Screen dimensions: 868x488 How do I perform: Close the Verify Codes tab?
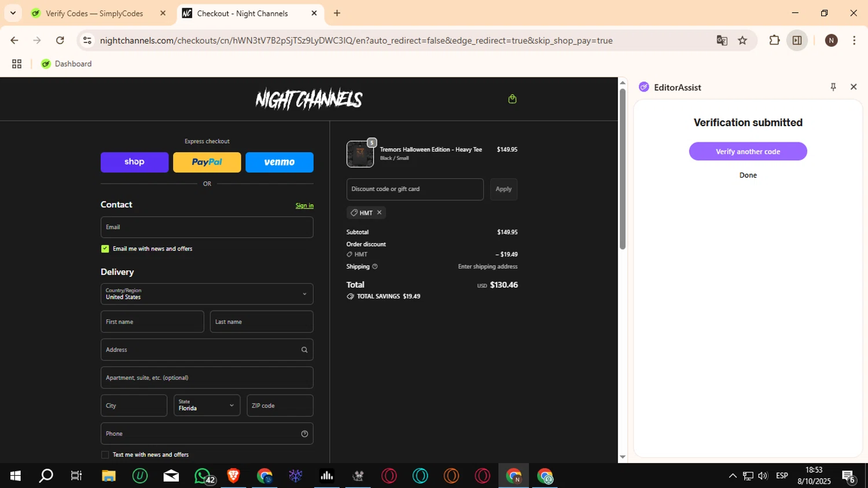(163, 13)
